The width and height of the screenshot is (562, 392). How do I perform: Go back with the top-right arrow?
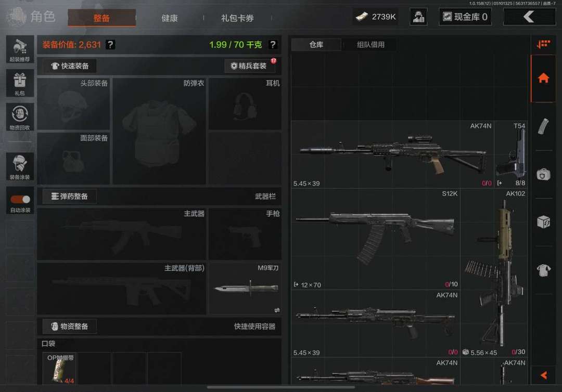(529, 17)
